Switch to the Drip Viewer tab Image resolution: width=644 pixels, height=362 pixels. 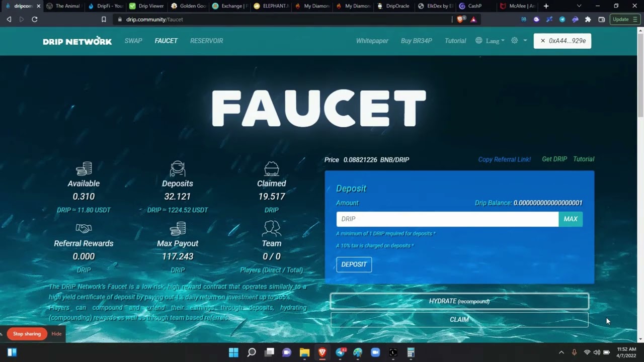click(146, 6)
